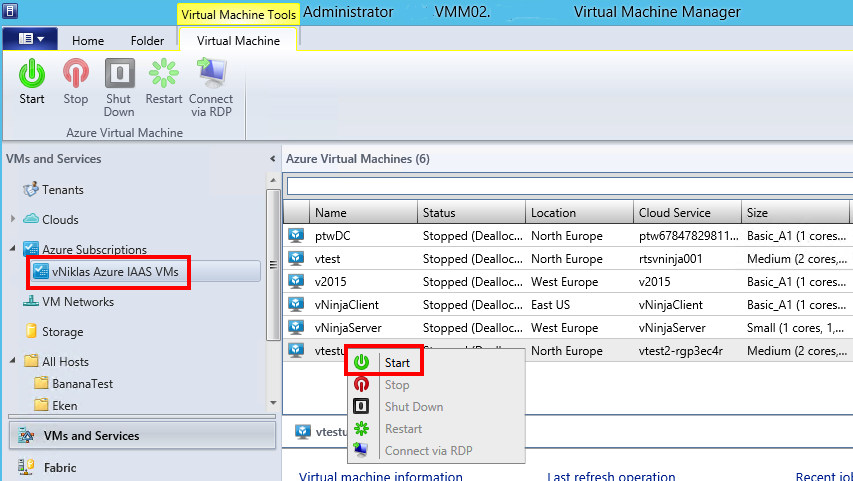Image resolution: width=853 pixels, height=481 pixels.
Task: Collapse the All Hosts node
Action: (x=13, y=361)
